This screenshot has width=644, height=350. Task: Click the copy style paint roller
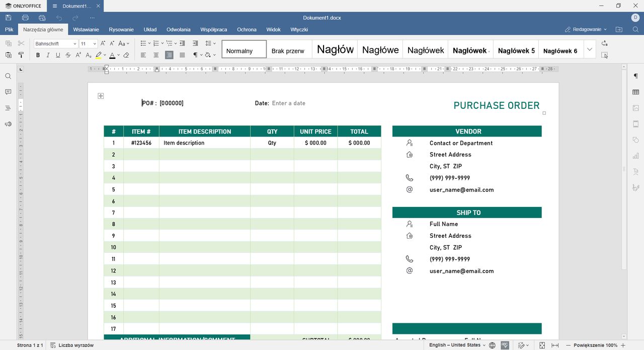pos(21,55)
